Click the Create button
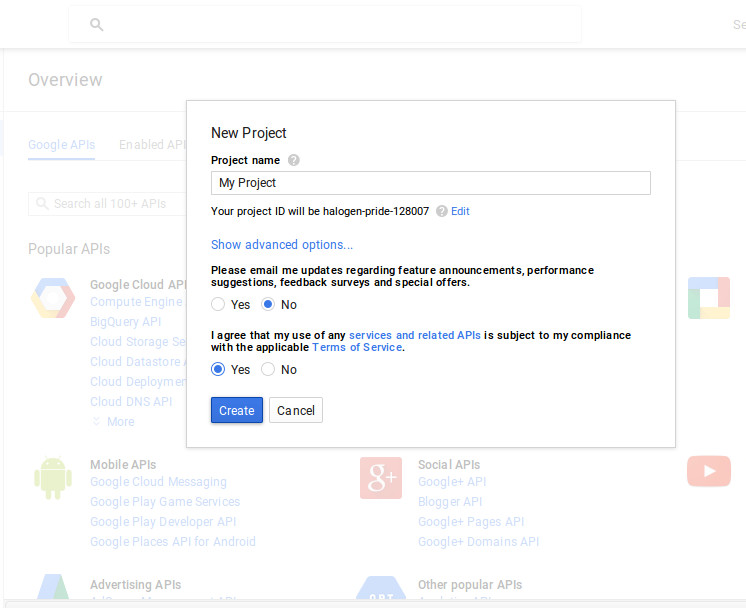Viewport: 746px width, 608px height. (237, 410)
